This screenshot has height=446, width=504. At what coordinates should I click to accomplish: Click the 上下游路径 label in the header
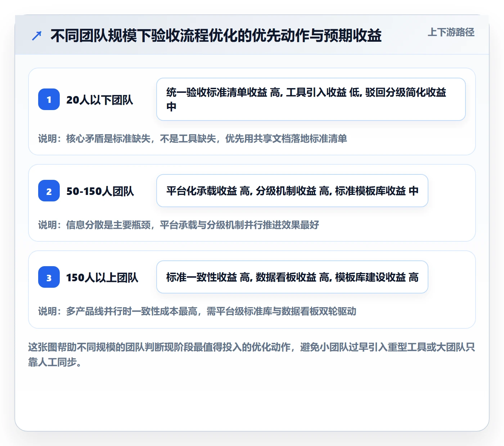point(451,32)
